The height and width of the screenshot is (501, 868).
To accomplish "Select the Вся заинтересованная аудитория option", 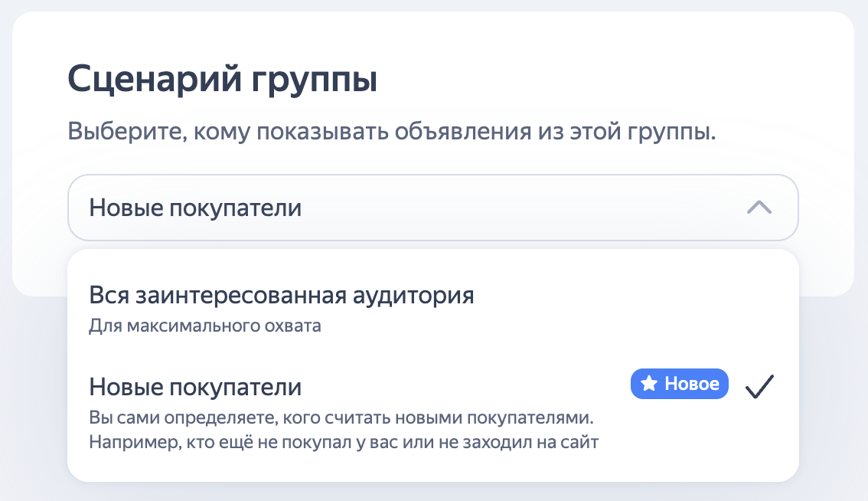I will (282, 294).
